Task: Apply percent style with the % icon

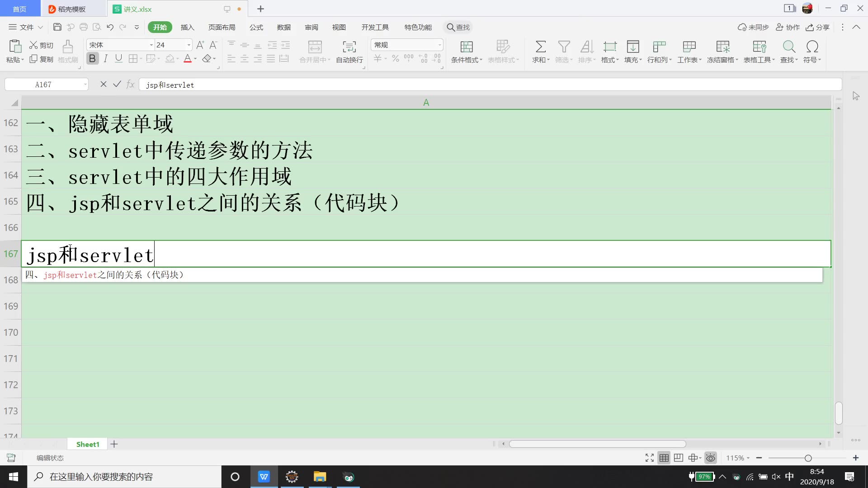Action: point(395,58)
